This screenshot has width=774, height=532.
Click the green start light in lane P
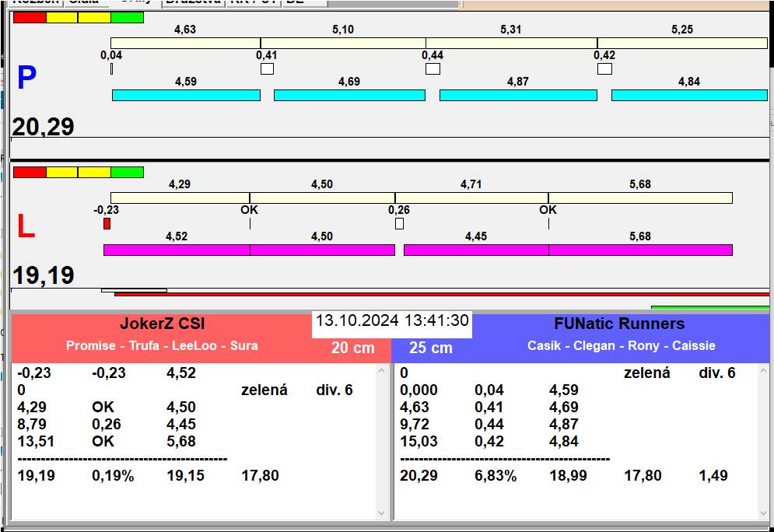127,17
